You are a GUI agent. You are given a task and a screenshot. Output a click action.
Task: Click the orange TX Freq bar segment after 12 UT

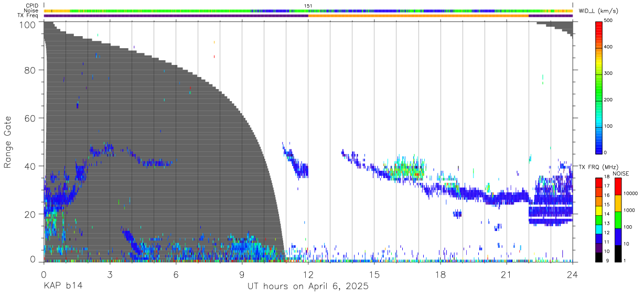418,16
